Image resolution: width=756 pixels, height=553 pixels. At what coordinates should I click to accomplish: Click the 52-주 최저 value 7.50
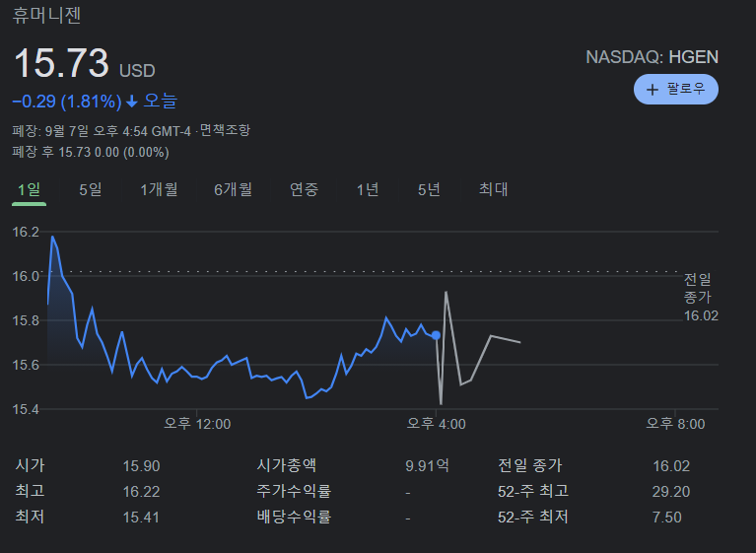pos(667,518)
